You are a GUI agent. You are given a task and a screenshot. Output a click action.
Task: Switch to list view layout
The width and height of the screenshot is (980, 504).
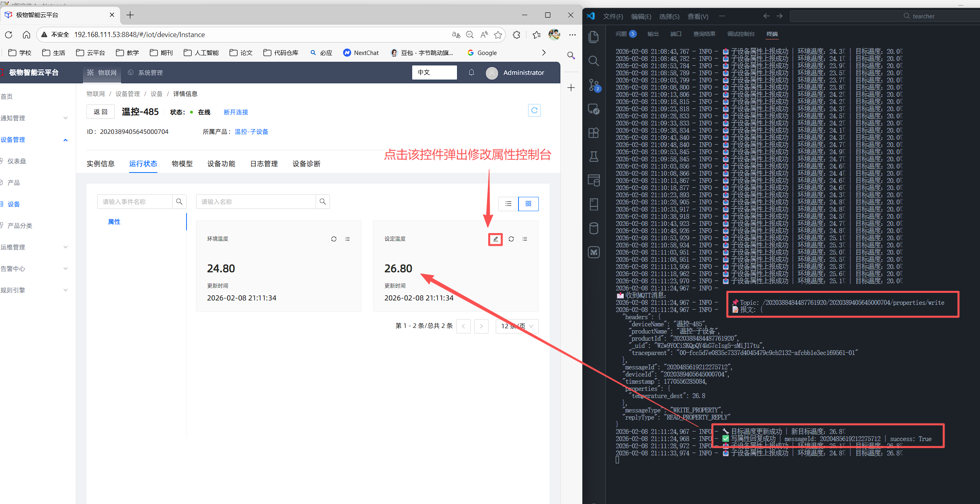pos(508,204)
